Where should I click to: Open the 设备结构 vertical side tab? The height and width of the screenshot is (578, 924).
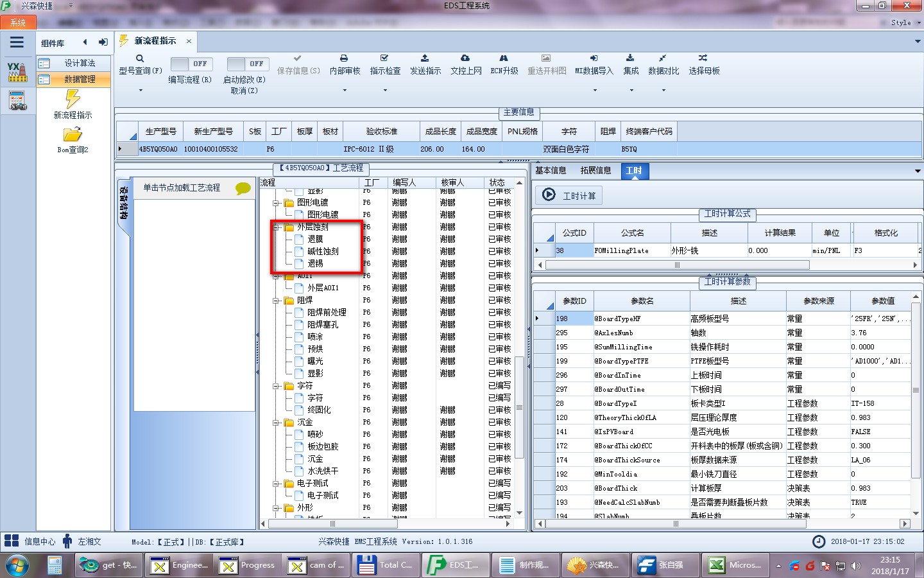123,203
